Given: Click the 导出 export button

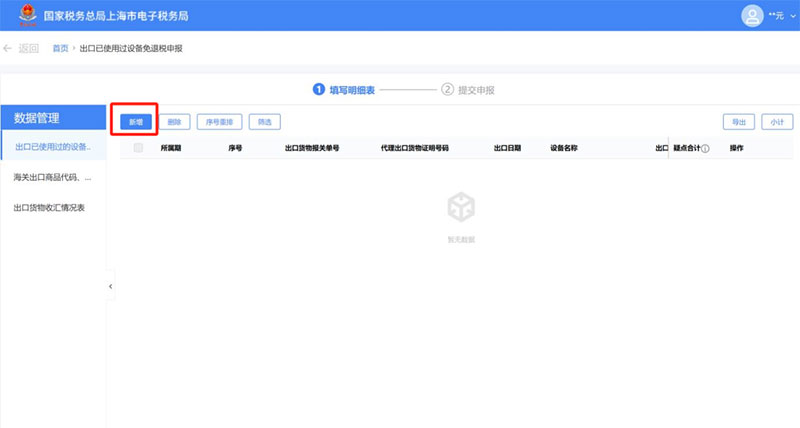Looking at the screenshot, I should pyautogui.click(x=739, y=122).
